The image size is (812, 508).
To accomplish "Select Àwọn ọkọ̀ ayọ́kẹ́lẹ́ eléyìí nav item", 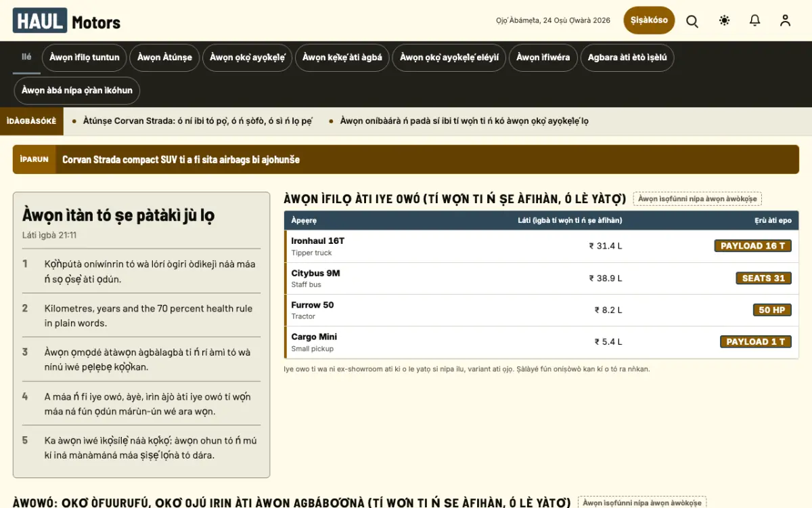I will coord(449,58).
